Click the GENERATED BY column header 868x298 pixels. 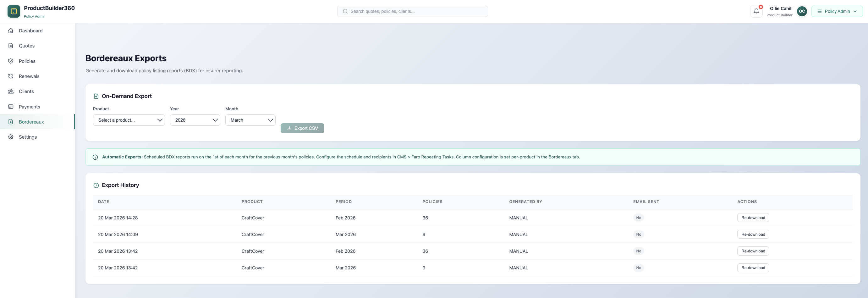(525, 201)
